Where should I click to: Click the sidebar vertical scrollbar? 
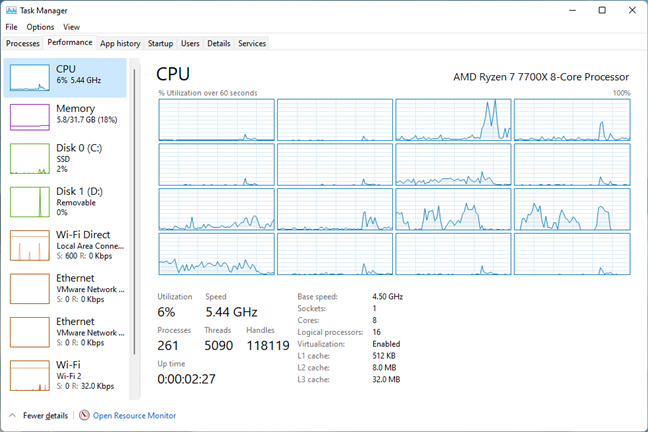pyautogui.click(x=135, y=200)
